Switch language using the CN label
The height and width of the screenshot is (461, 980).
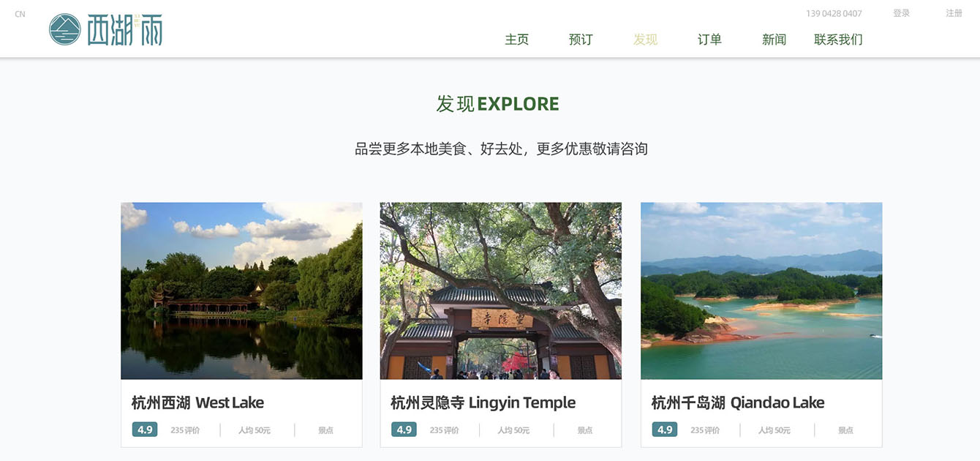pyautogui.click(x=20, y=14)
